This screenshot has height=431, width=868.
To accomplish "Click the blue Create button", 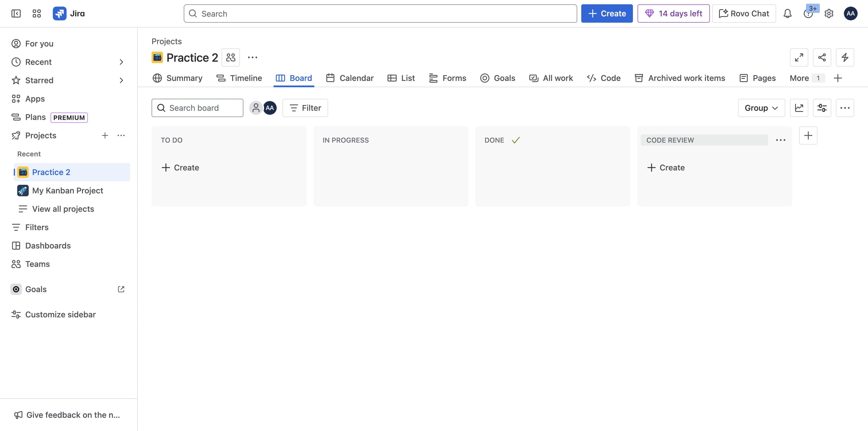I will [x=607, y=13].
